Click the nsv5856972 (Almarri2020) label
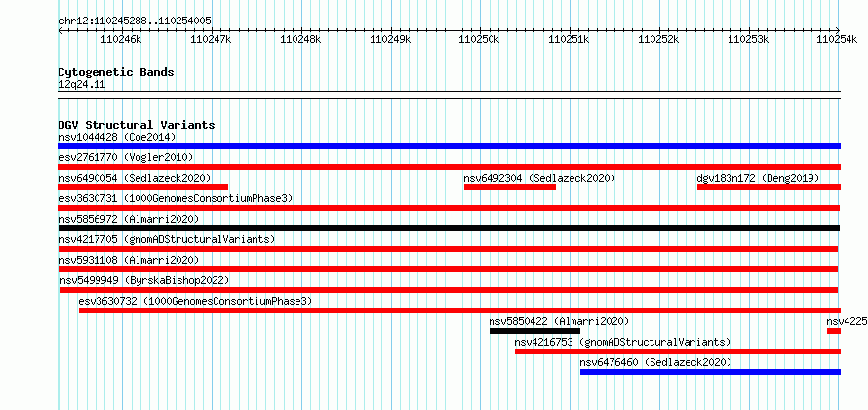The height and width of the screenshot is (410, 868). [x=129, y=219]
